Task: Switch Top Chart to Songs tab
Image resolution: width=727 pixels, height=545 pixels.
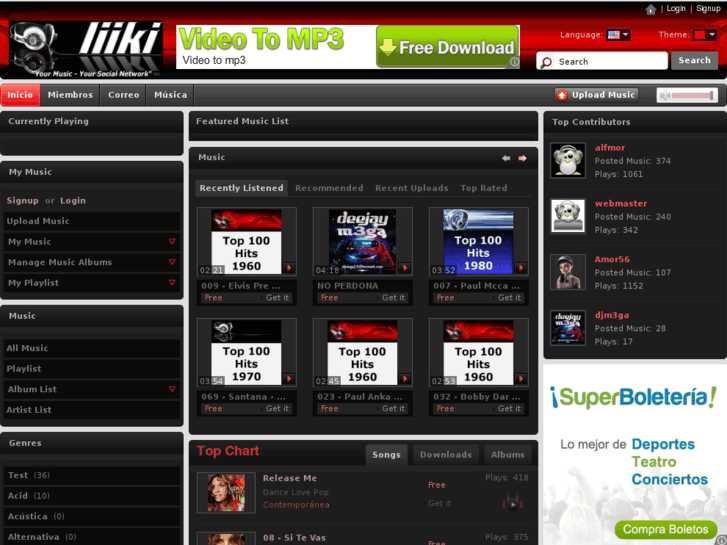Action: [386, 455]
